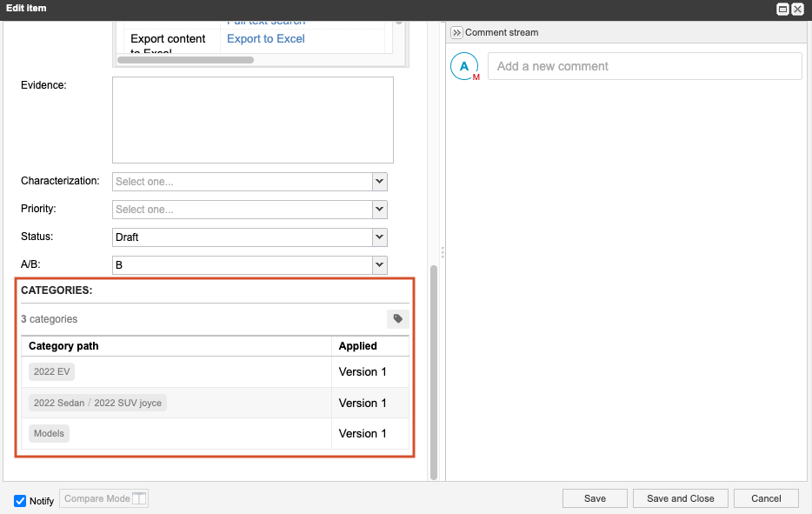
Task: Click the Models category tag
Action: click(50, 433)
